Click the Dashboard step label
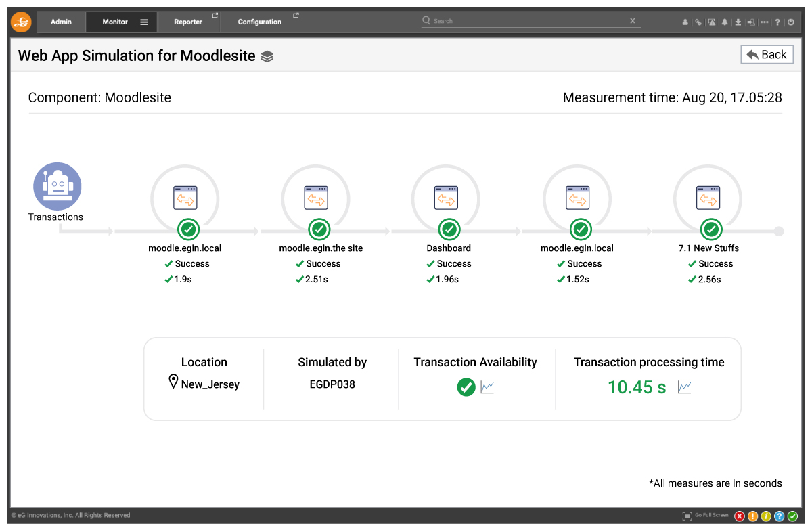The height and width of the screenshot is (530, 812). tap(449, 248)
